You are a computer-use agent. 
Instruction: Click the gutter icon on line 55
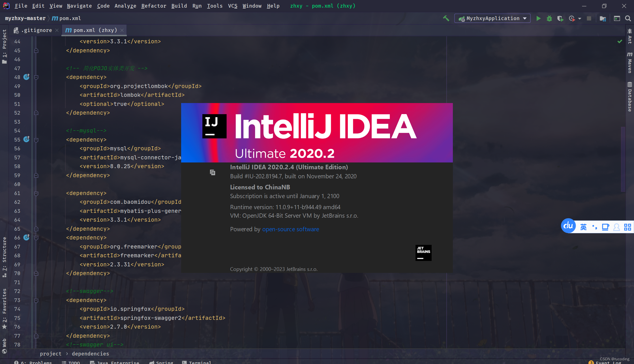point(26,139)
